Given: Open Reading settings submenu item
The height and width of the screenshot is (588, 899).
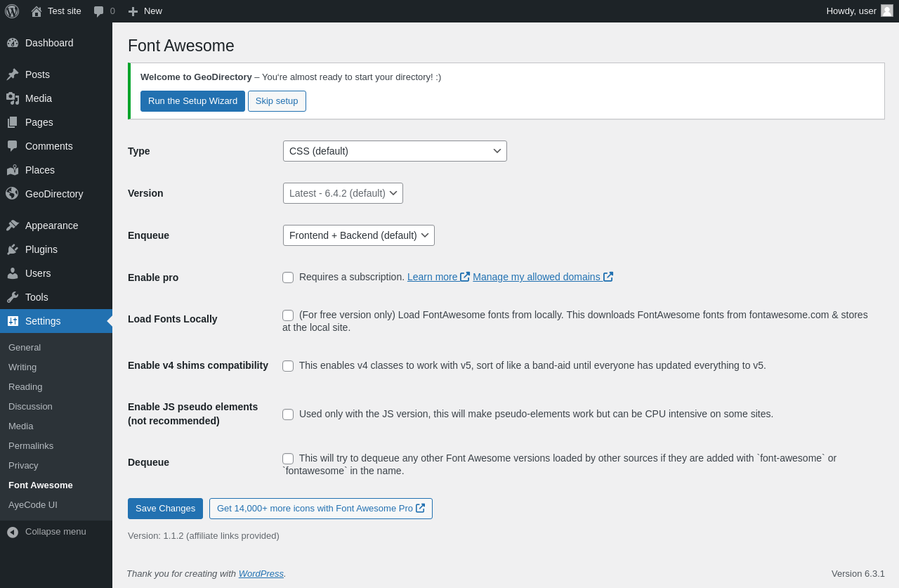Looking at the screenshot, I should (x=56, y=386).
